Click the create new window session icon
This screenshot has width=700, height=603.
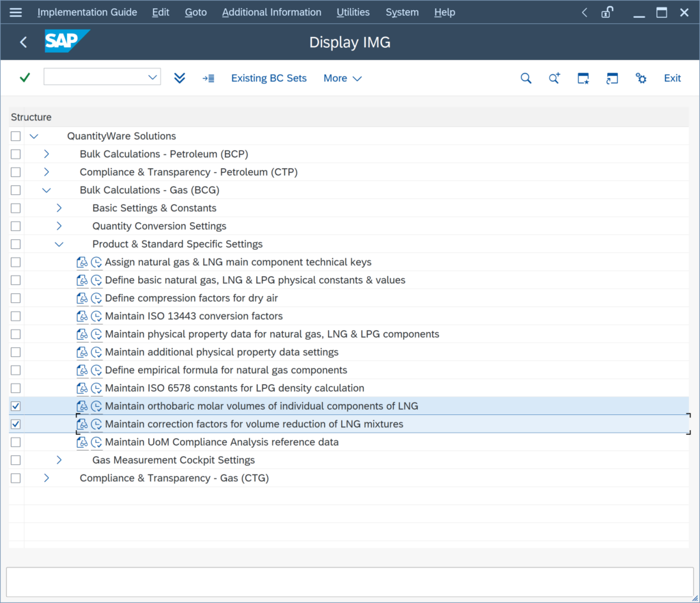click(x=584, y=79)
